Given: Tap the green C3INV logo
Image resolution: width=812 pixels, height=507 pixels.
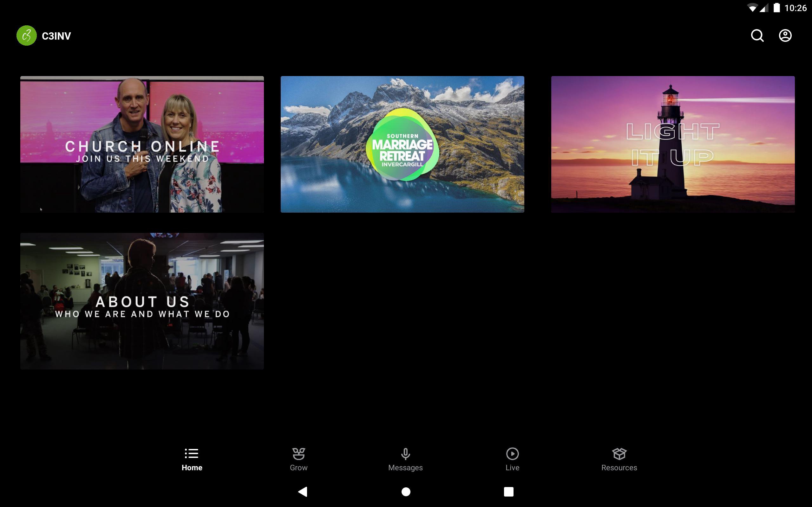Looking at the screenshot, I should pos(27,35).
